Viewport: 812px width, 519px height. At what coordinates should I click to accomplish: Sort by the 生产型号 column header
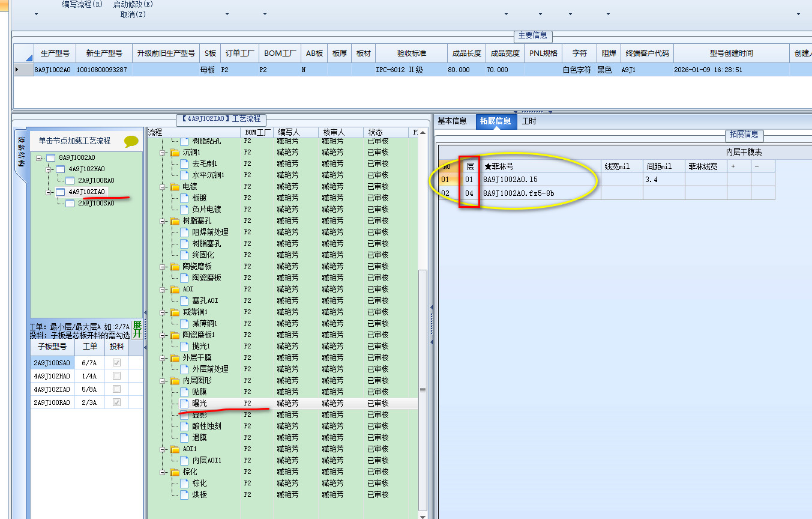pos(55,53)
